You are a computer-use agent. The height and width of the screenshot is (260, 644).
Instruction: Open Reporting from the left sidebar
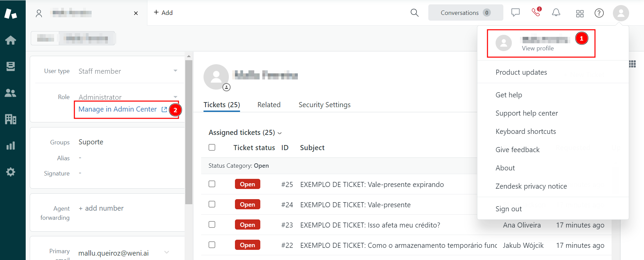click(x=10, y=145)
